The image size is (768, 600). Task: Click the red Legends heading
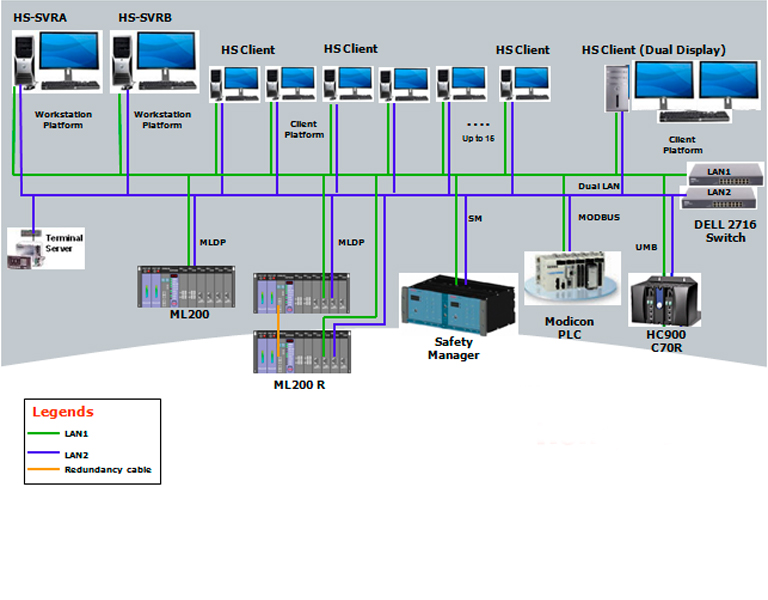tap(63, 412)
